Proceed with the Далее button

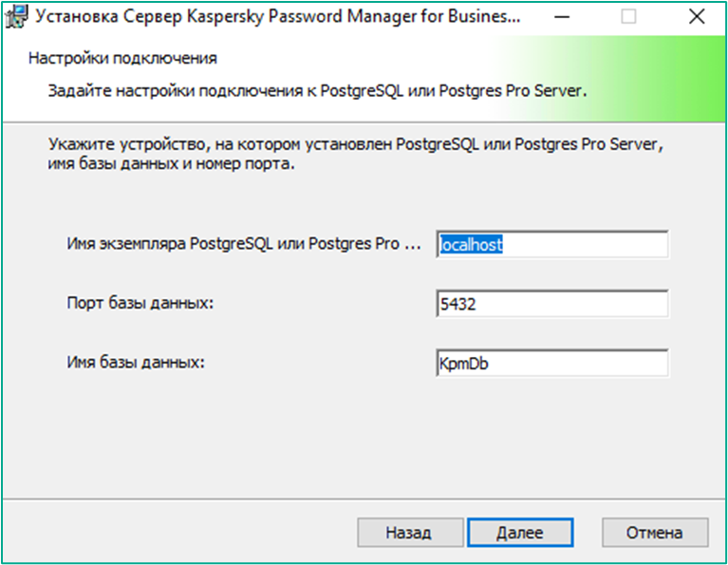pos(520,533)
